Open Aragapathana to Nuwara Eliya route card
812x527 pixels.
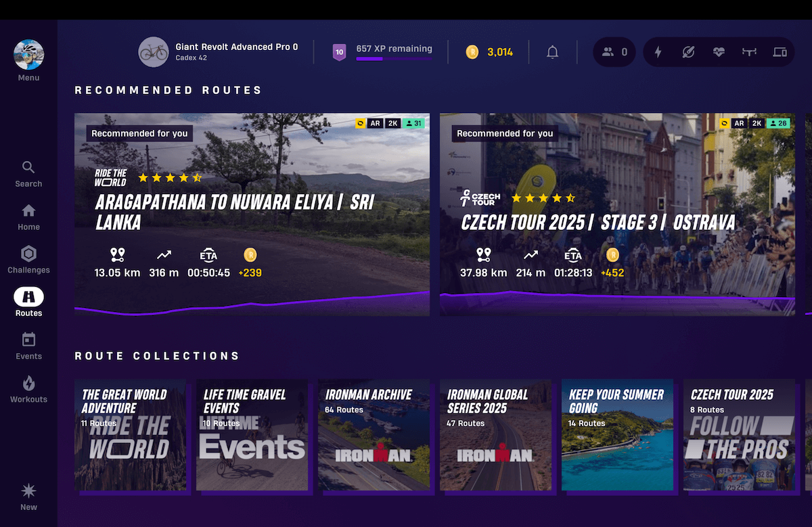point(252,214)
